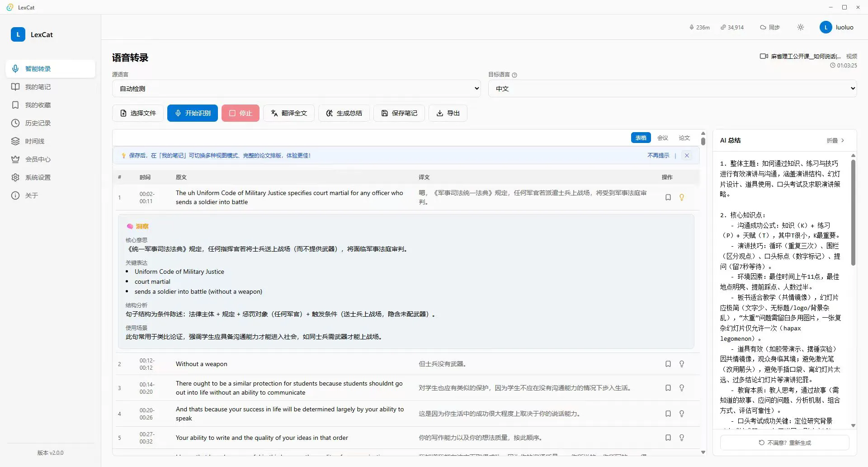This screenshot has height=467, width=868.
Task: Bookmark row 3 There ought to be
Action: coord(668,388)
